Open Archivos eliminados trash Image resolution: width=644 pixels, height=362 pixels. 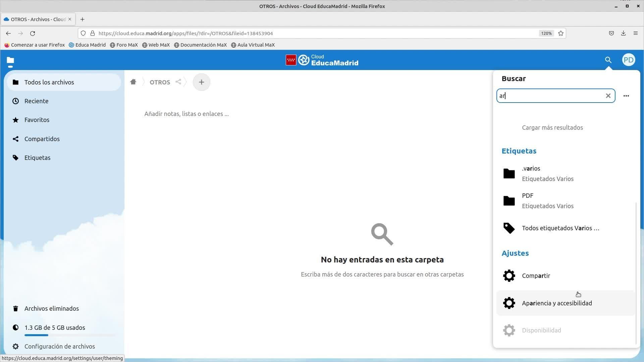coord(51,309)
